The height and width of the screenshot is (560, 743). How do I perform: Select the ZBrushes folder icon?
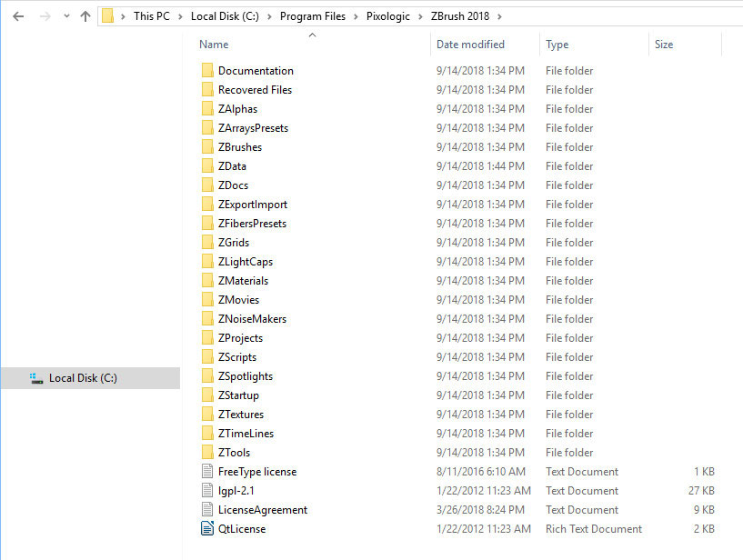[x=207, y=147]
